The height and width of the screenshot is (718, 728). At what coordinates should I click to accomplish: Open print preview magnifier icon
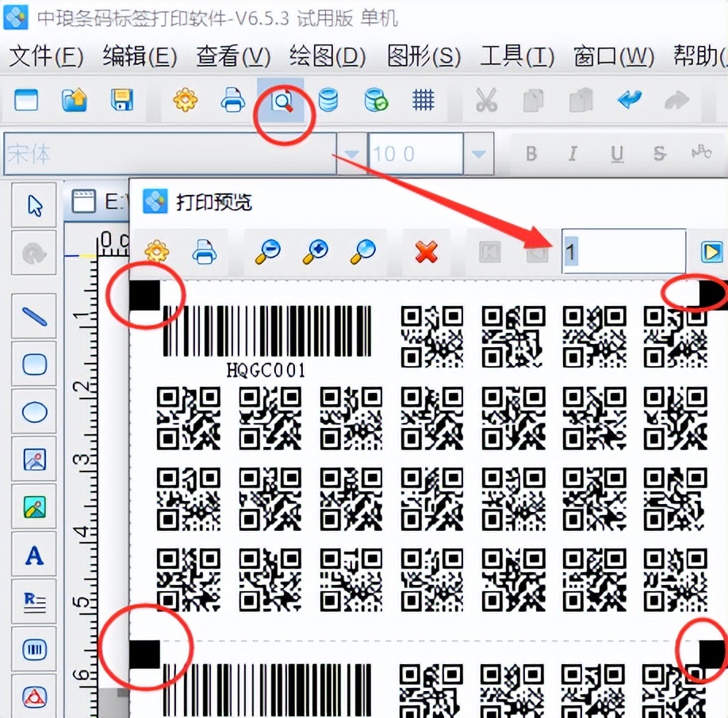pyautogui.click(x=282, y=100)
